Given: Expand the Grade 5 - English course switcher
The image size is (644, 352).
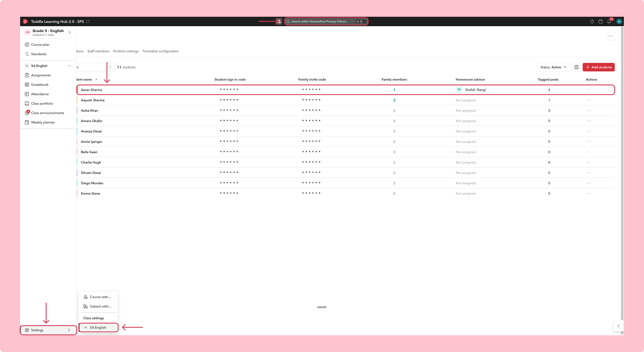Looking at the screenshot, I should pyautogui.click(x=69, y=32).
